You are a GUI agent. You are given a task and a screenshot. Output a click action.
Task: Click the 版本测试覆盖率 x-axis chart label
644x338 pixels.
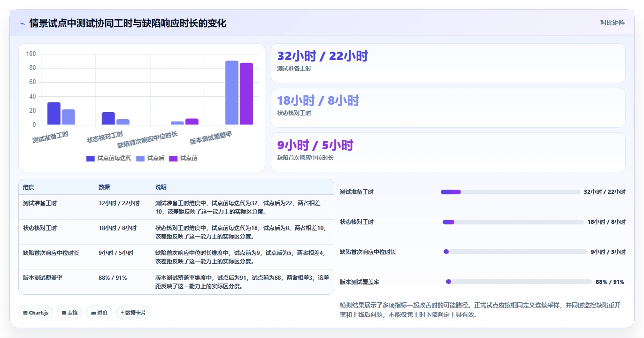[211, 138]
